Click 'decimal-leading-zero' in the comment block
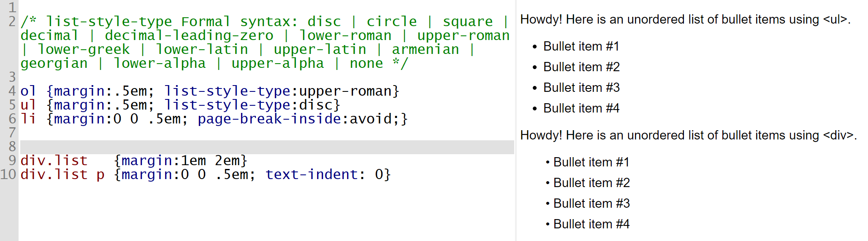 pos(189,36)
